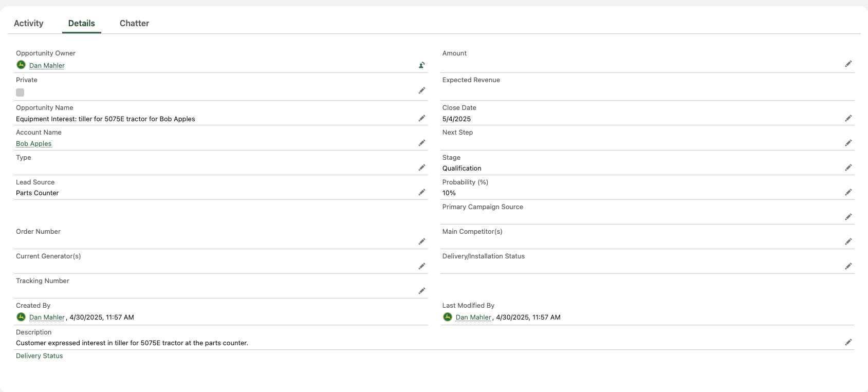868x392 pixels.
Task: Click the Main Competitor(s) edit pencil
Action: (848, 241)
